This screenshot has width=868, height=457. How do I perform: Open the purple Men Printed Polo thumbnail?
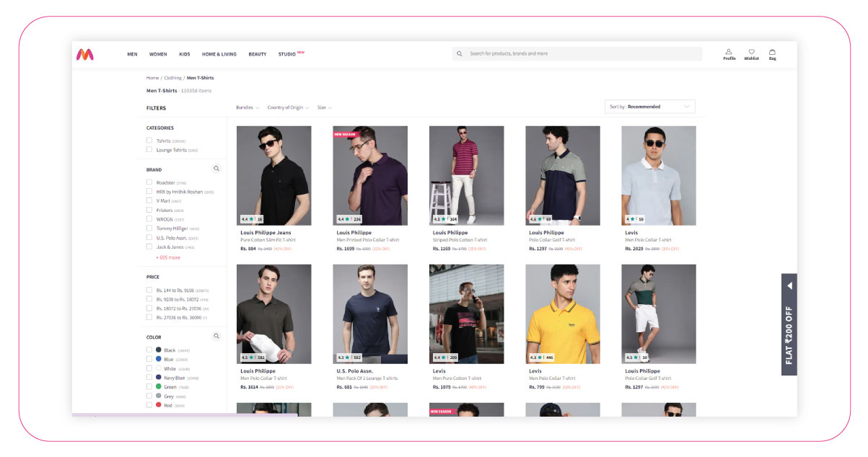[x=370, y=176]
